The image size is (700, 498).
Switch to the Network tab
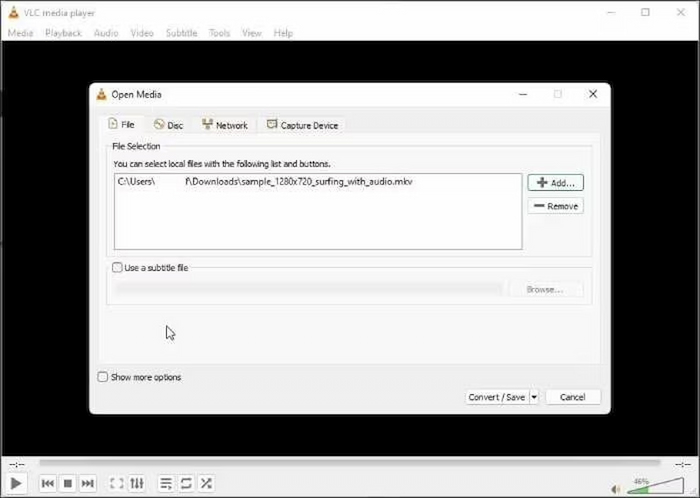tap(225, 125)
